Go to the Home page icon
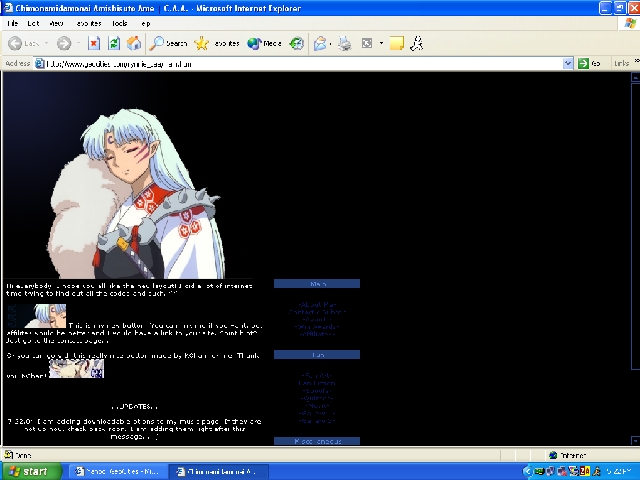 [x=133, y=43]
